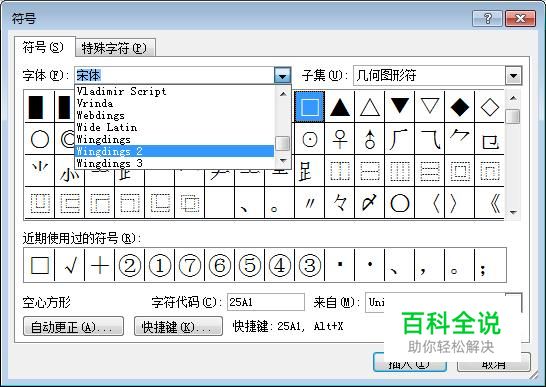
Task: Pick the circled dot ⊙ symbol
Action: tap(310, 139)
